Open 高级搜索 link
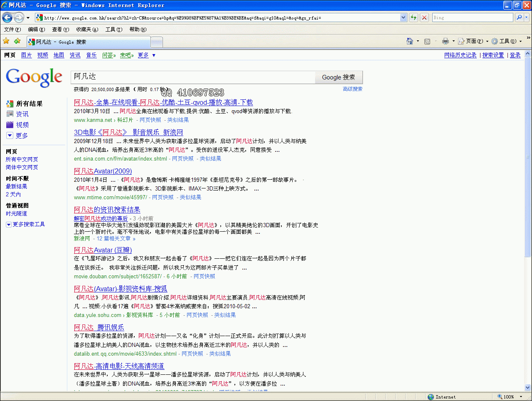 click(352, 89)
